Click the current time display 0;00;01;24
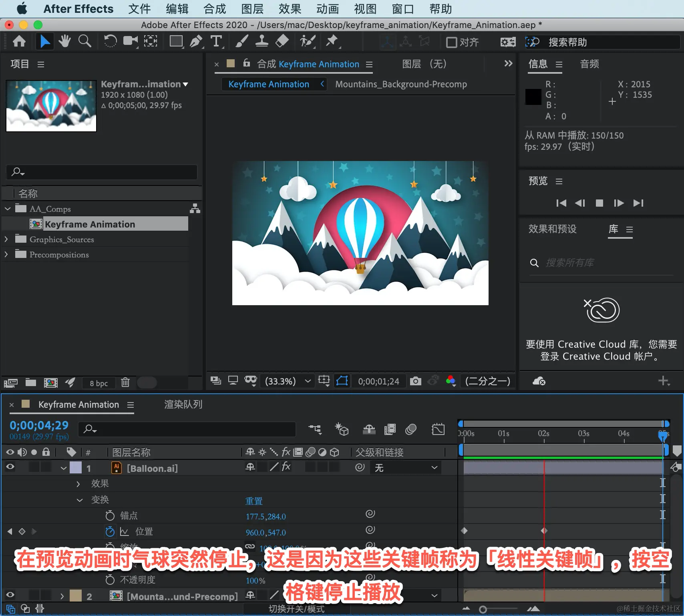Screen dimensions: 684x616 coord(378,381)
